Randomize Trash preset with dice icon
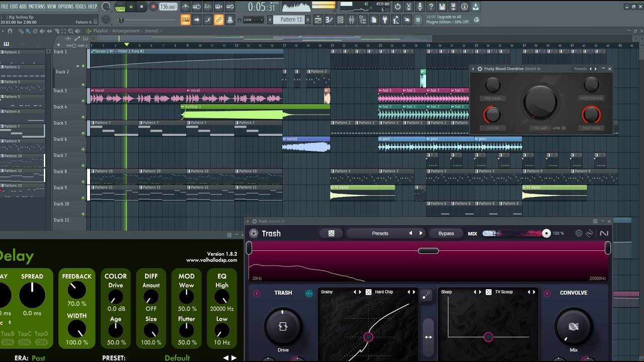The image size is (644, 362). (331, 233)
